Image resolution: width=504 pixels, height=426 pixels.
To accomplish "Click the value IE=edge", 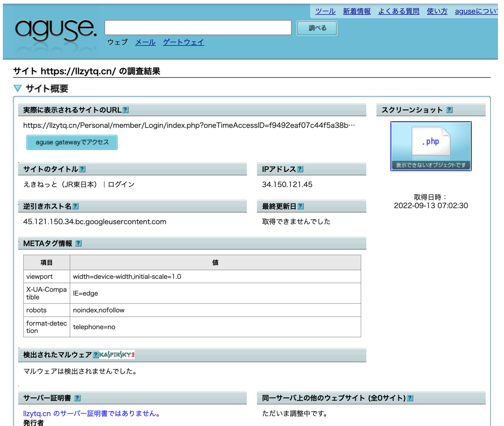I will (85, 293).
